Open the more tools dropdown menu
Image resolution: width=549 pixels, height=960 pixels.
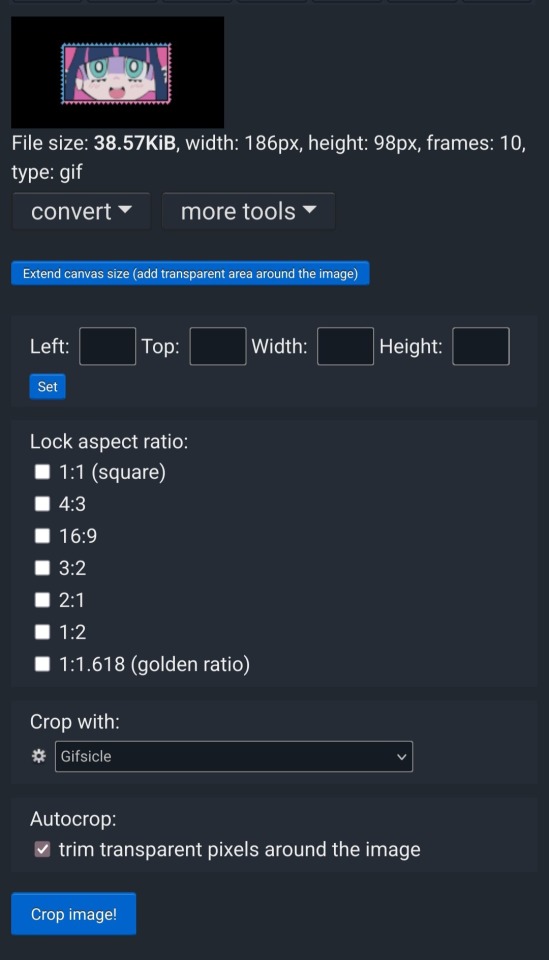(x=248, y=211)
